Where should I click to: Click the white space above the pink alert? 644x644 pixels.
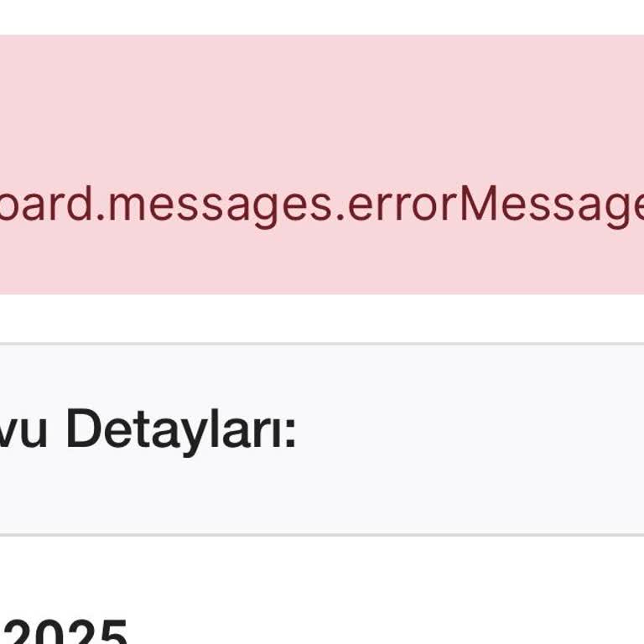click(322, 18)
